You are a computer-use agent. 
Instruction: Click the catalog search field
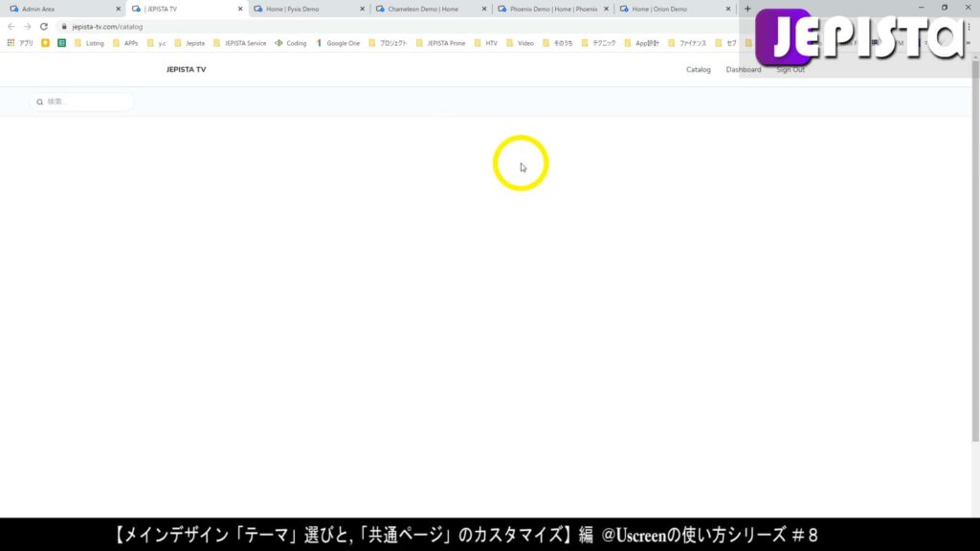[81, 101]
